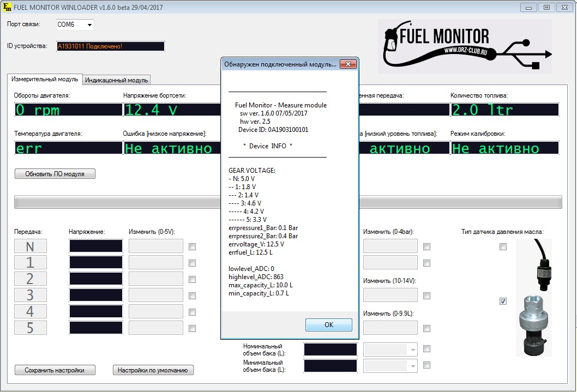Click the input field under Изменить (0-9.9L)
The height and width of the screenshot is (392, 577).
click(390, 328)
